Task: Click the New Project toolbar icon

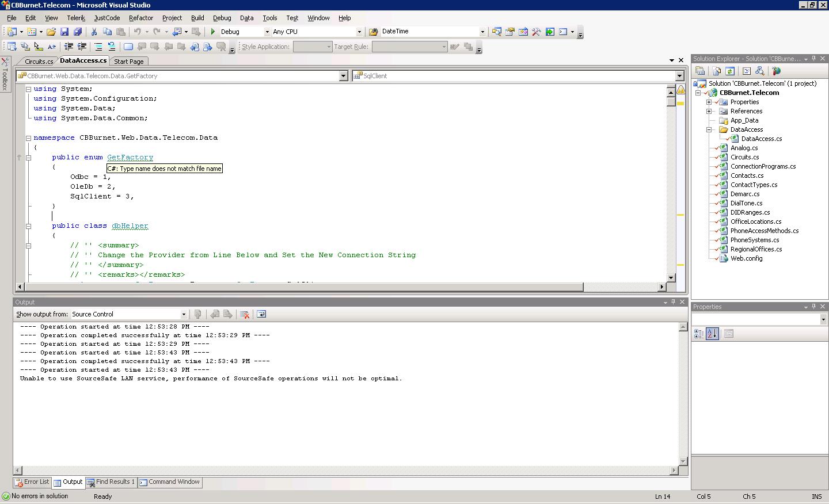Action: [x=12, y=32]
